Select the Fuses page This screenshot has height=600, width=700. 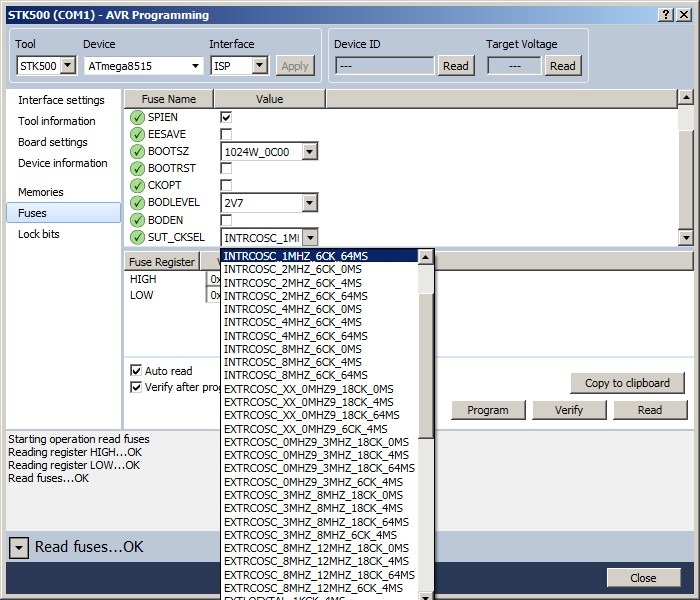[63, 213]
